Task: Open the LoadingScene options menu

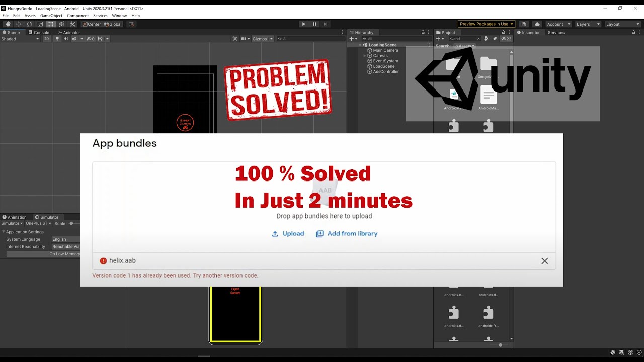Action: 428,45
